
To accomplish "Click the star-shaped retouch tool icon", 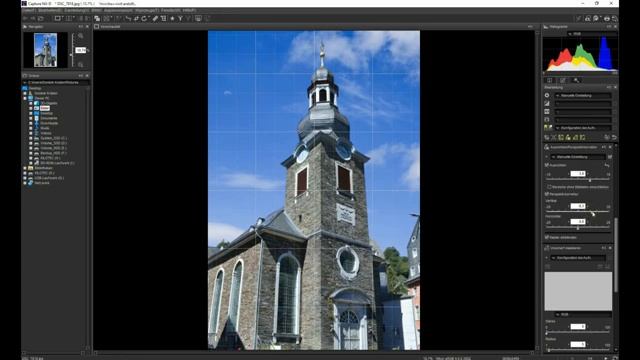I will click(172, 18).
